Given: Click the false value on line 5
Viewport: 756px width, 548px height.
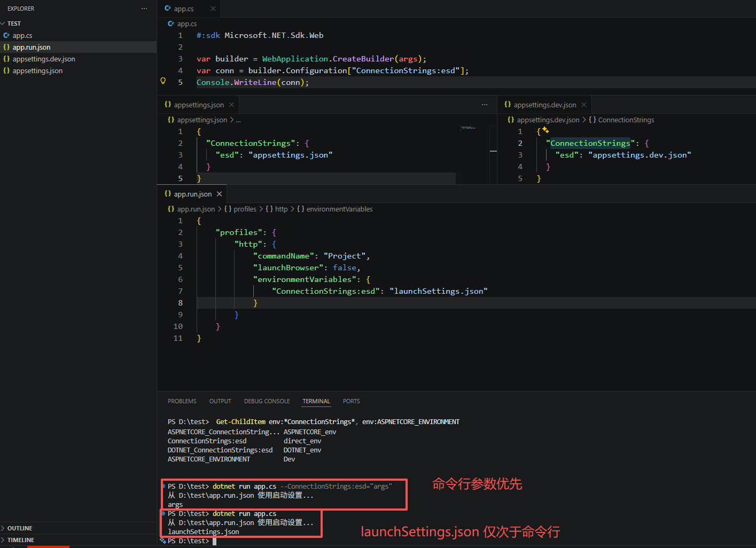Looking at the screenshot, I should (x=345, y=268).
